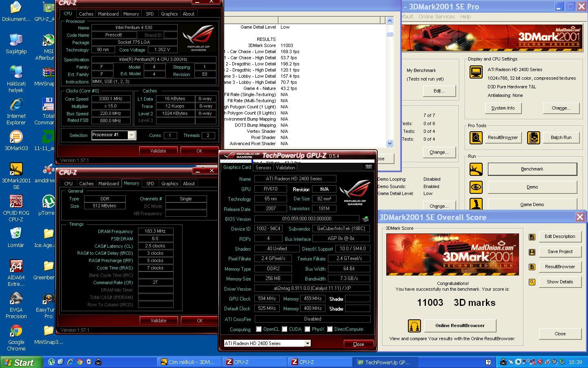This screenshot has height=368, width=588.
Task: Click the Online ResultBrowser icon in score dialog
Action: [x=414, y=326]
